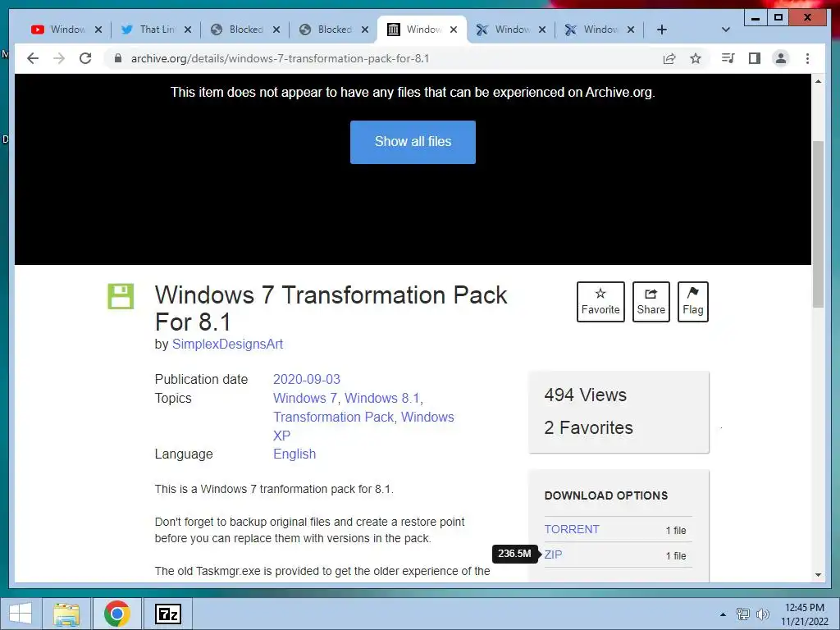This screenshot has height=630, width=840.
Task: Switch to the first Blocked tab
Action: (x=244, y=30)
